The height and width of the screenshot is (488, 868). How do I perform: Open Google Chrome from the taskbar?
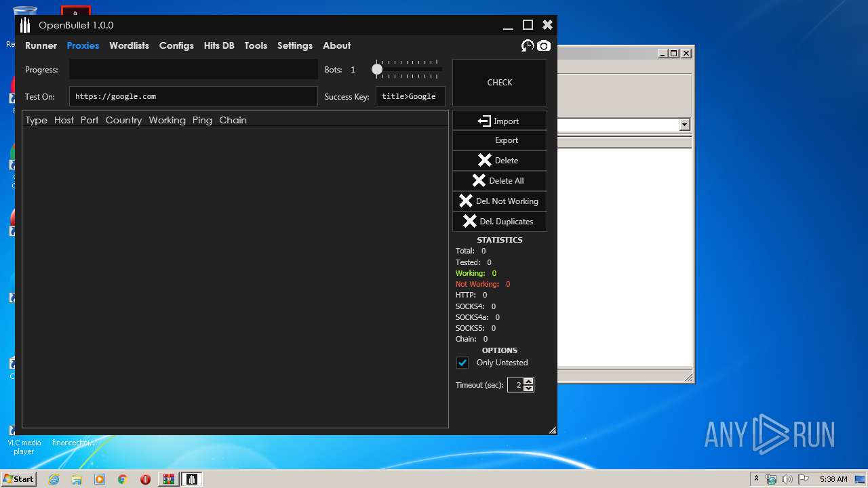[123, 479]
